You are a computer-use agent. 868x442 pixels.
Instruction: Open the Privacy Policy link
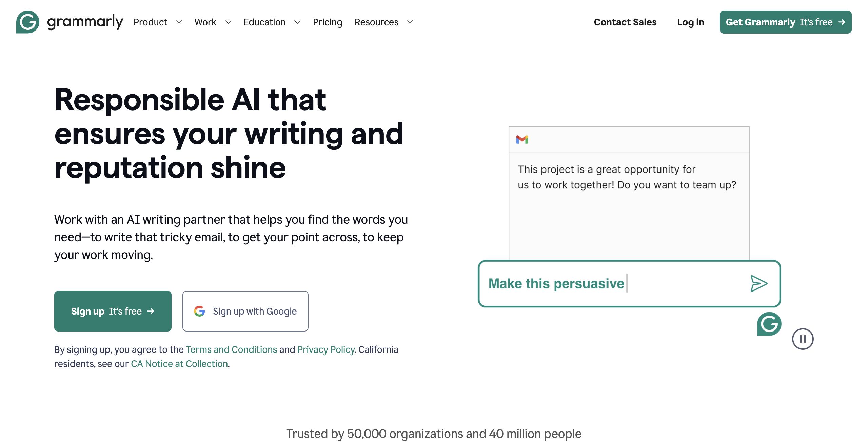pos(325,349)
